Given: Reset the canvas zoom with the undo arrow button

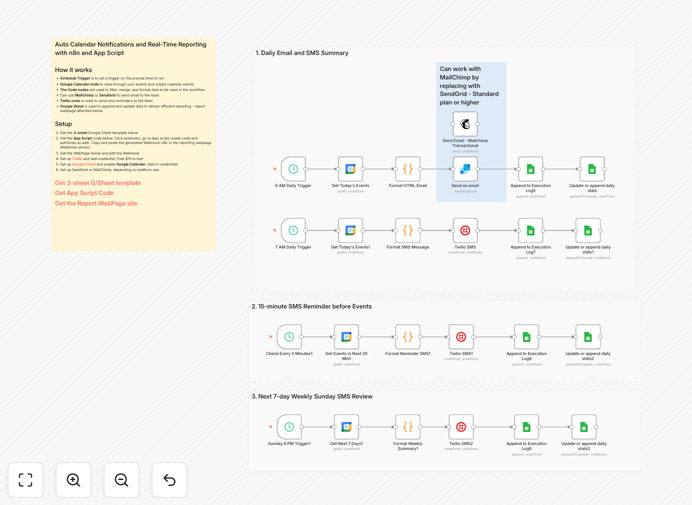Looking at the screenshot, I should (169, 480).
